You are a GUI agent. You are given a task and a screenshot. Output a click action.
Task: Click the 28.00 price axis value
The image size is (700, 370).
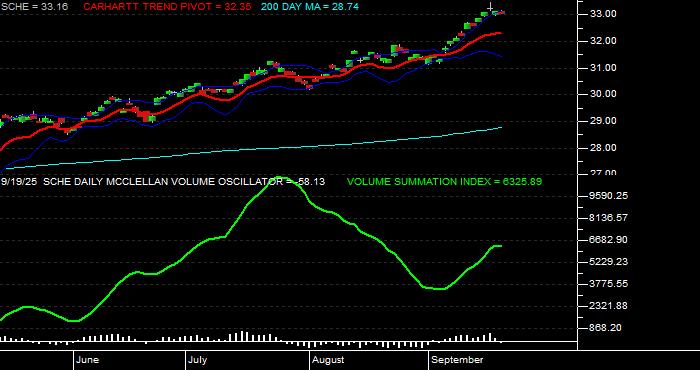click(x=604, y=148)
